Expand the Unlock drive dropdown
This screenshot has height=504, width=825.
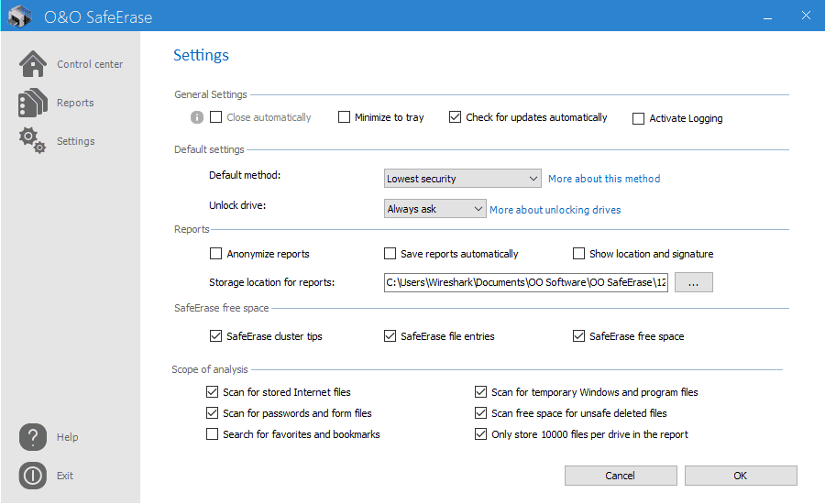click(435, 209)
